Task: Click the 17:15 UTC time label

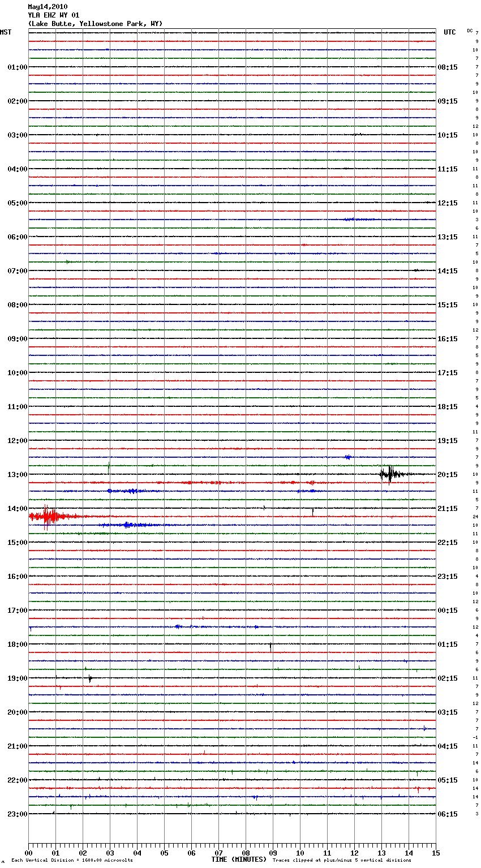Action: (448, 373)
